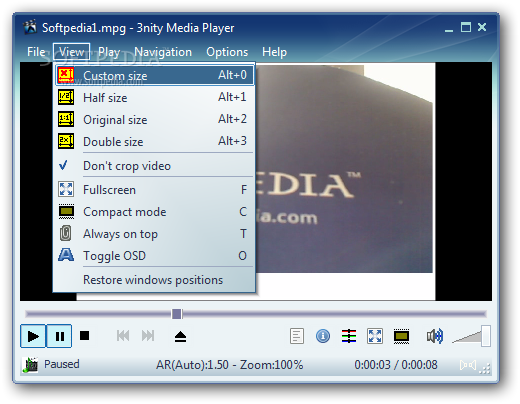520x404 pixels.
Task: Click the stereo speakers icon in status bar
Action: click(468, 365)
